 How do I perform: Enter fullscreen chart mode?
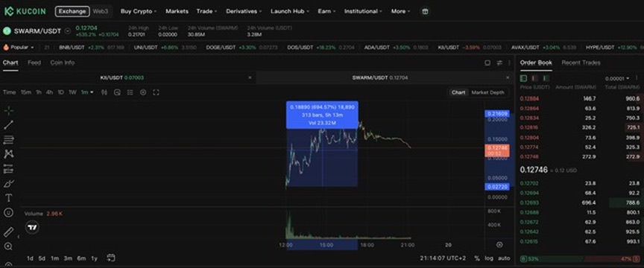tap(156, 92)
